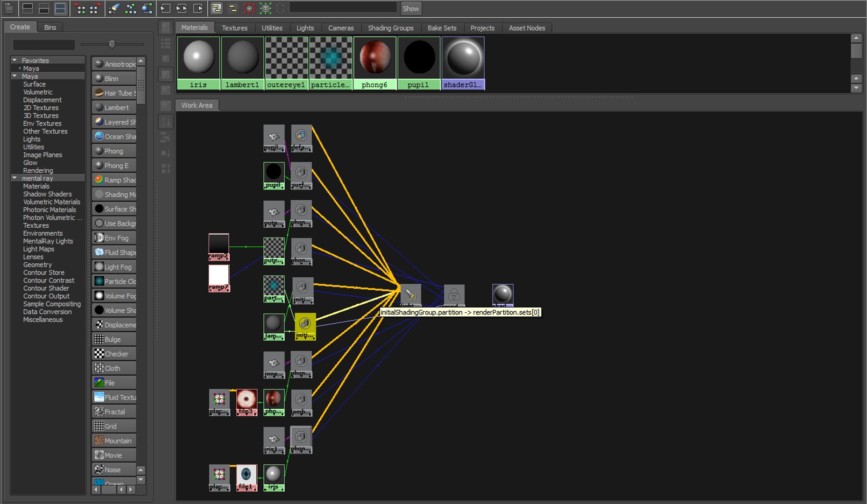Click the swatch size slider handle

coord(112,44)
